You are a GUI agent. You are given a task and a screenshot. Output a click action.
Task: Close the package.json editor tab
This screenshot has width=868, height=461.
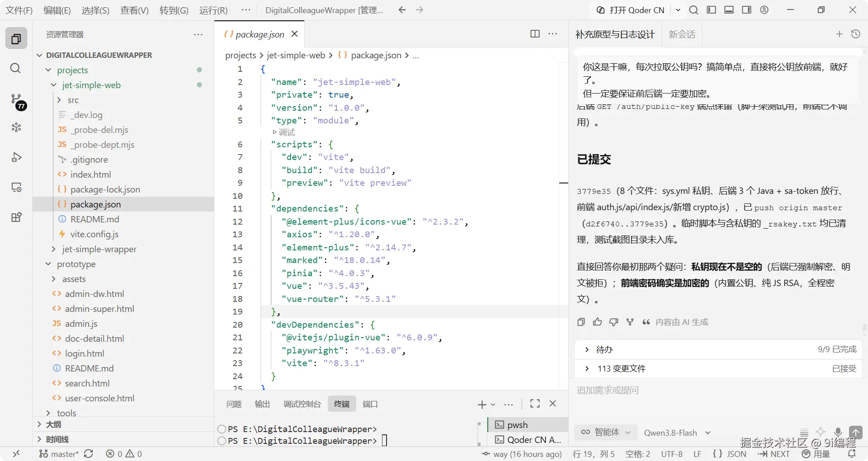pos(295,34)
